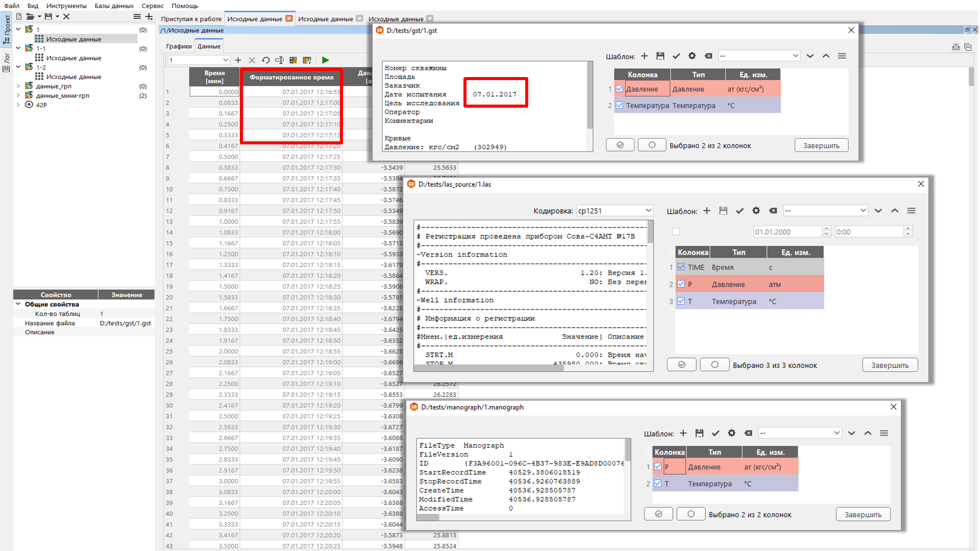
Task: Click Завершить button in 1.las dialog
Action: point(890,365)
